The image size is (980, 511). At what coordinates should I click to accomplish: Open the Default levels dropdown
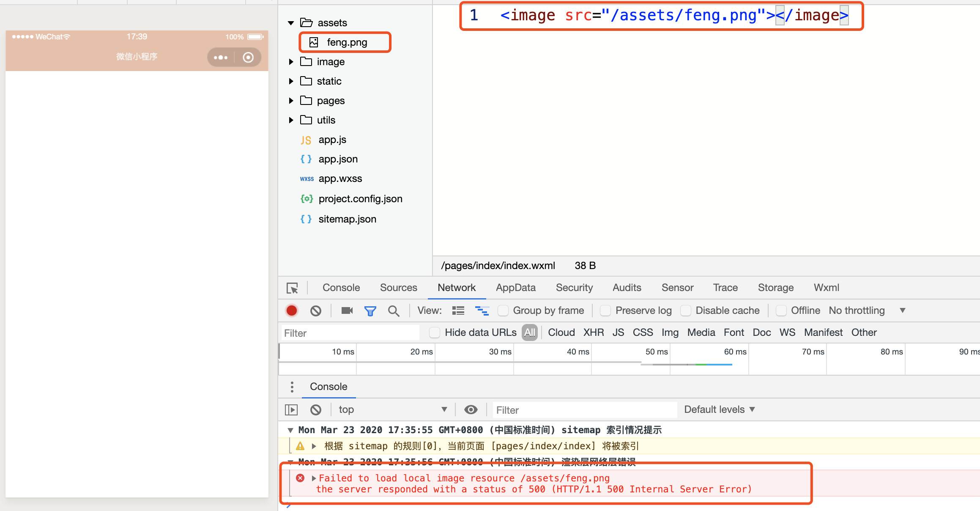tap(719, 409)
